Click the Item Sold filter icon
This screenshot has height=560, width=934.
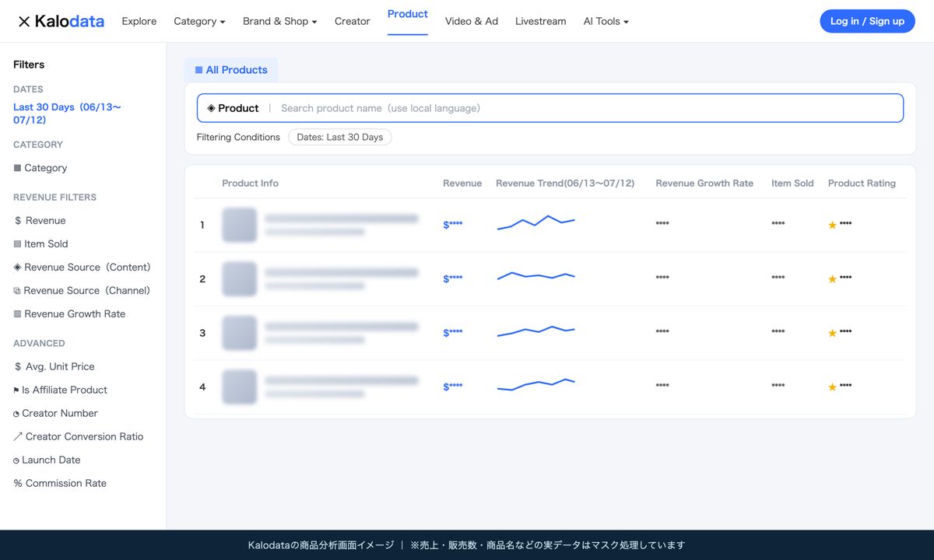(x=17, y=244)
